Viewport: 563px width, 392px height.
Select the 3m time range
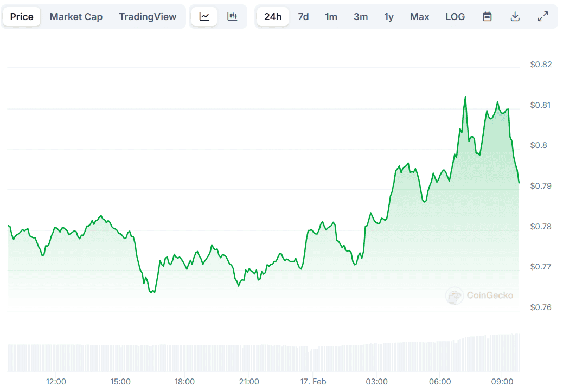(361, 17)
